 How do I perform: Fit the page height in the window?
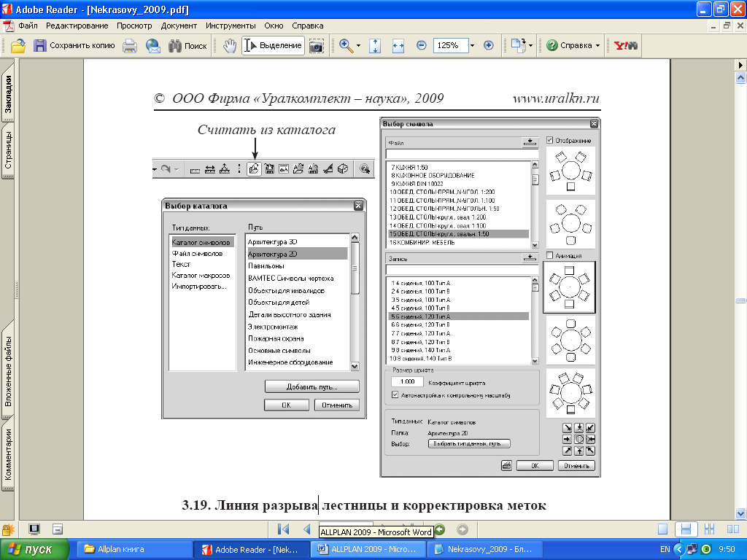pos(375,46)
